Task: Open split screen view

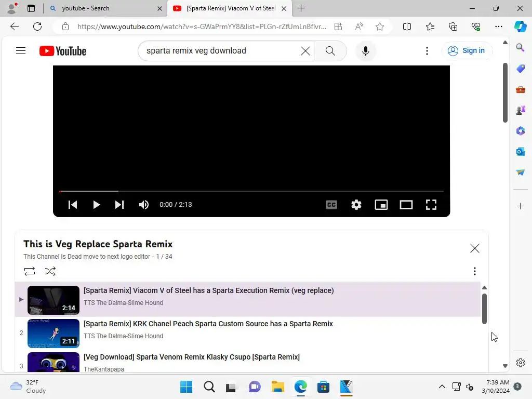Action: 407,26
